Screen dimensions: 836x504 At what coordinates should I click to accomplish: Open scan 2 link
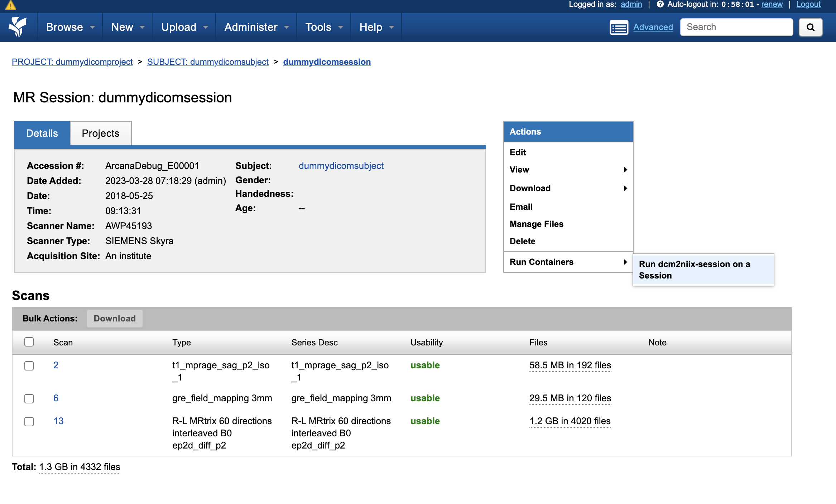(56, 365)
